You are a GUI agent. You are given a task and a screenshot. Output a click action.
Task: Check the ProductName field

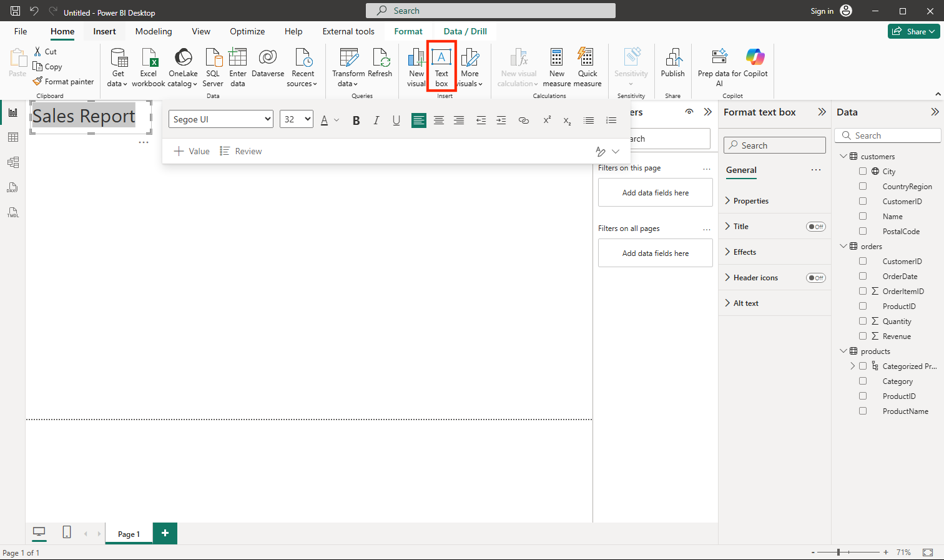tap(863, 411)
